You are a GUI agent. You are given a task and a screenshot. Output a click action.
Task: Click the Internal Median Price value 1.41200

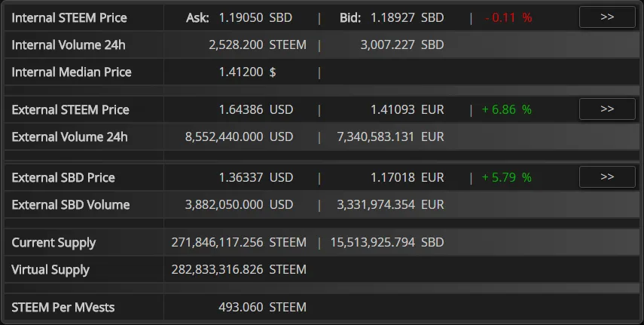[x=241, y=72]
